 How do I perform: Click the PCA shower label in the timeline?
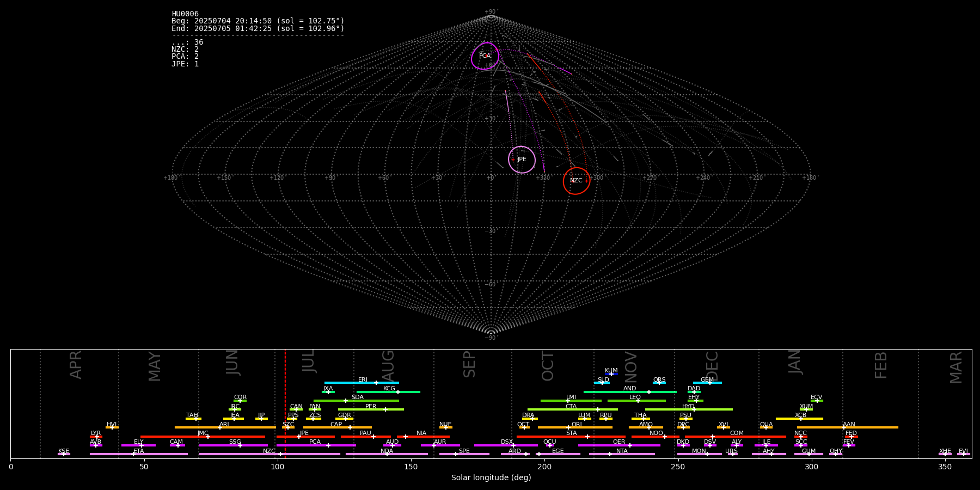click(x=315, y=442)
